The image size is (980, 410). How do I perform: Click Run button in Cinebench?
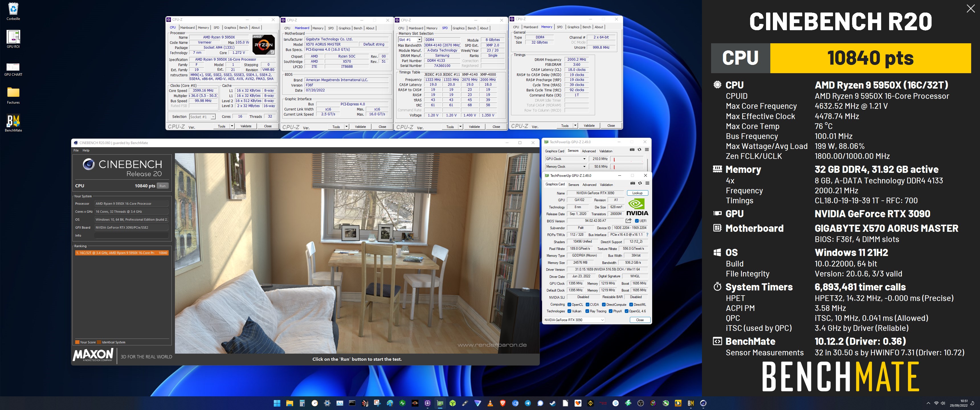[162, 186]
